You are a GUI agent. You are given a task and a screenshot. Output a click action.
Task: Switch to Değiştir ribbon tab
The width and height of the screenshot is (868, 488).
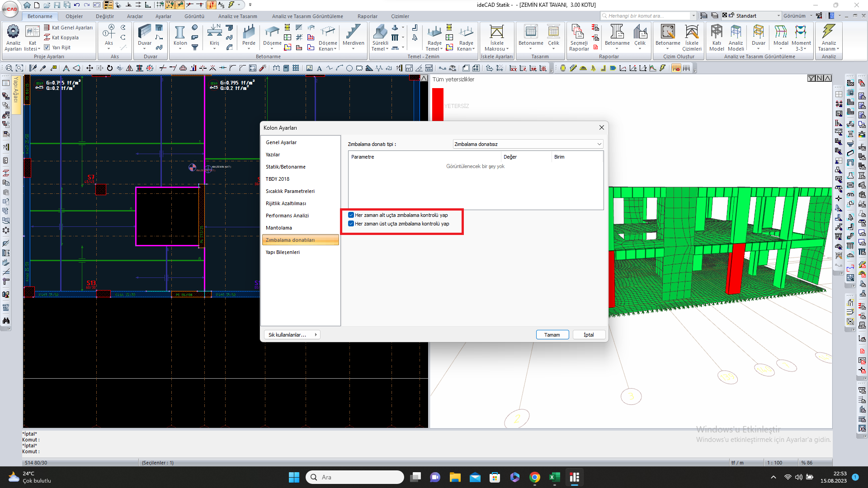pos(105,16)
